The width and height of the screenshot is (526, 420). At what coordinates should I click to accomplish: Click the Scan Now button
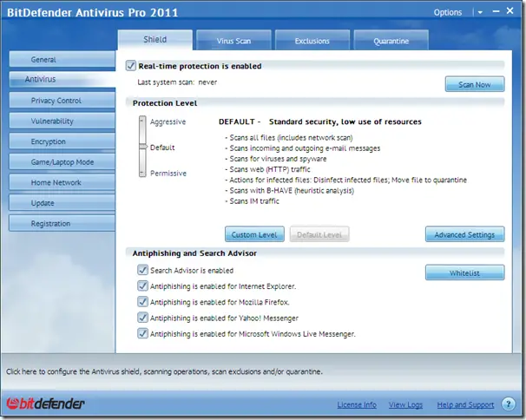click(x=475, y=84)
